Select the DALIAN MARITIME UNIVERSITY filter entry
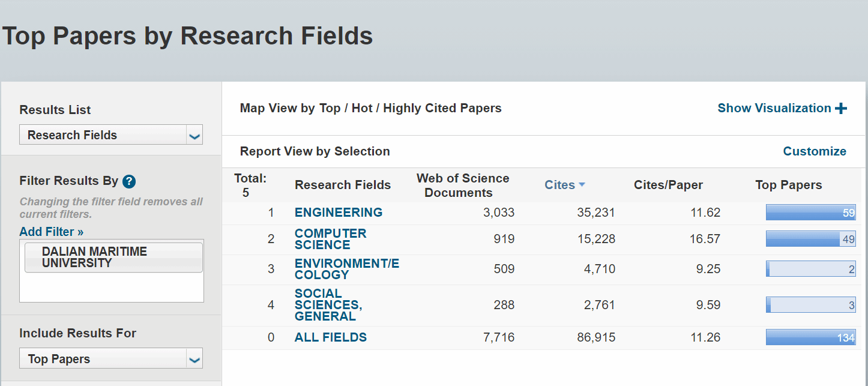The height and width of the screenshot is (386, 868). pos(113,258)
